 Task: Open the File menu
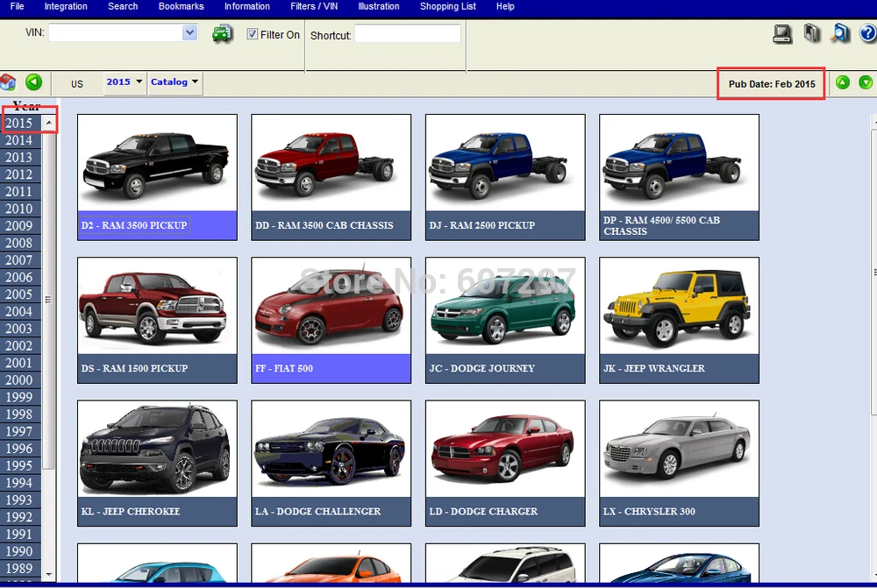(18, 6)
